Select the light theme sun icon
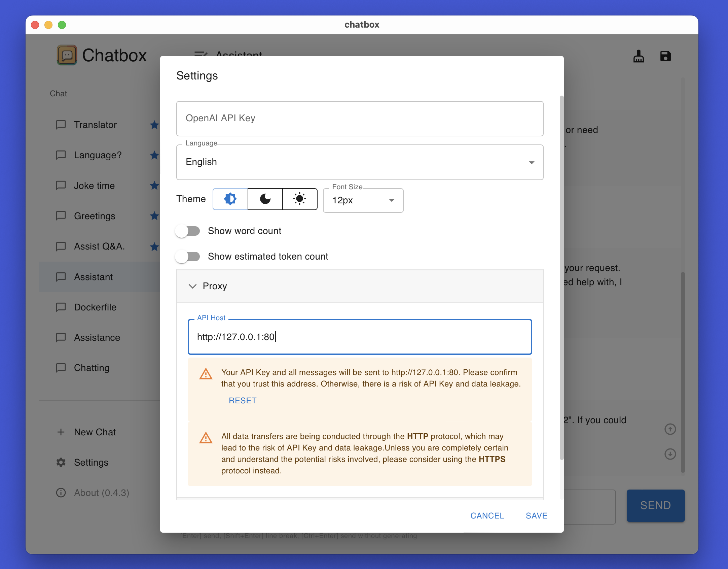Image resolution: width=728 pixels, height=569 pixels. pyautogui.click(x=299, y=199)
